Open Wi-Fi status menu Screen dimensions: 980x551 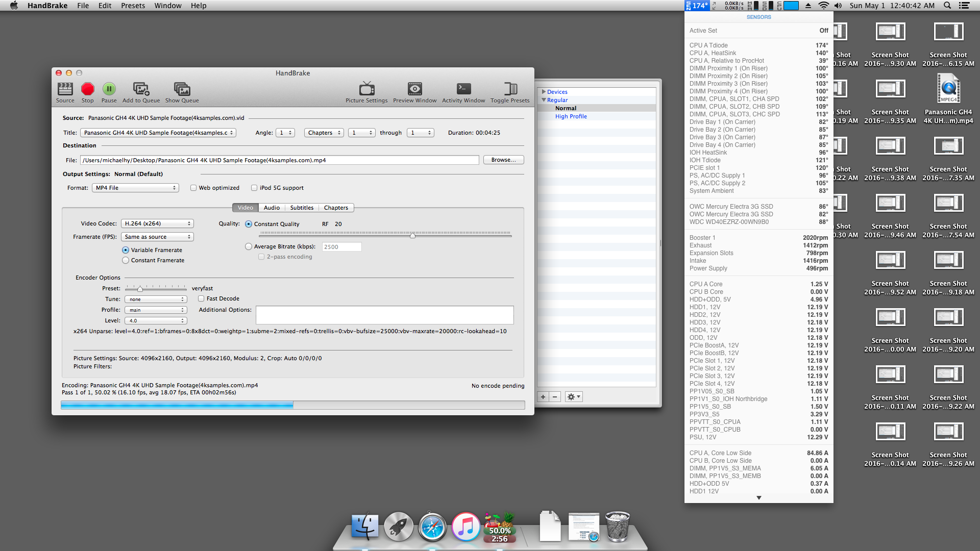coord(823,6)
